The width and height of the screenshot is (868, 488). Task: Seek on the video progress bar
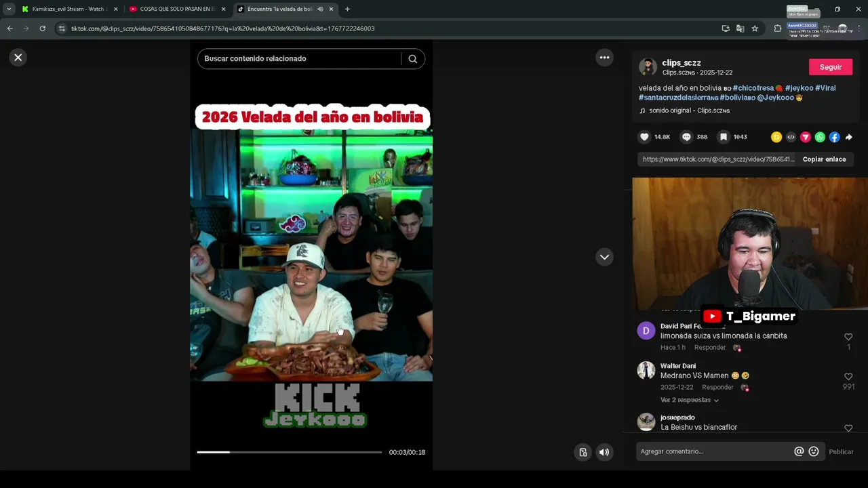click(290, 452)
